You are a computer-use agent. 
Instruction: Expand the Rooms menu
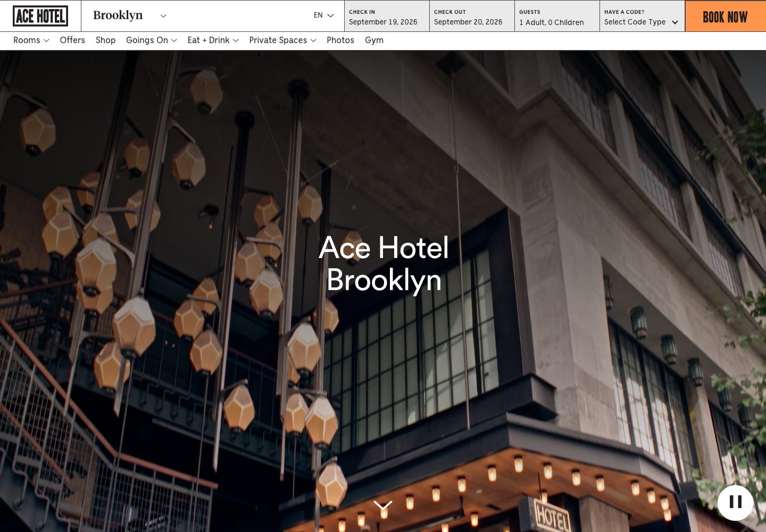(x=31, y=40)
